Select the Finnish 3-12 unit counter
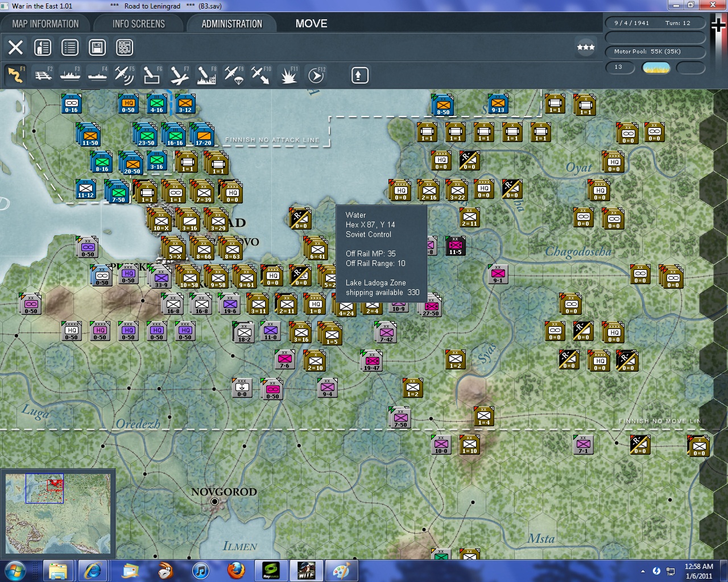The image size is (728, 582). (185, 104)
